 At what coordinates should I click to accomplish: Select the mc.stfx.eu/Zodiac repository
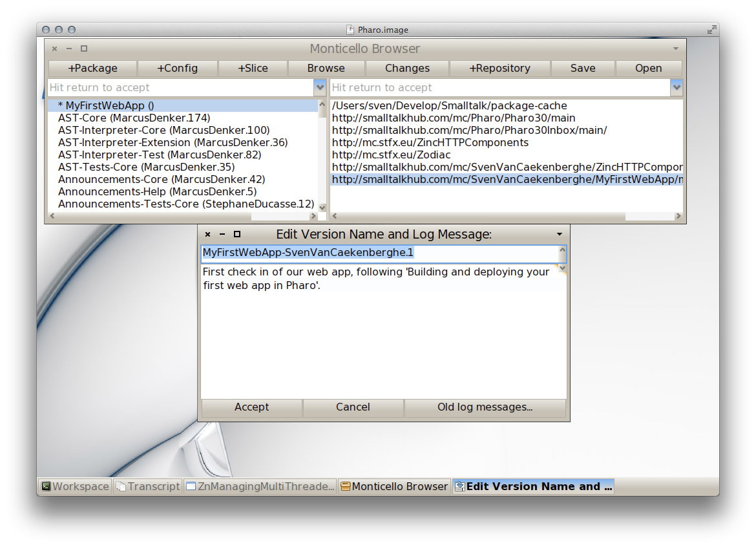(506, 155)
